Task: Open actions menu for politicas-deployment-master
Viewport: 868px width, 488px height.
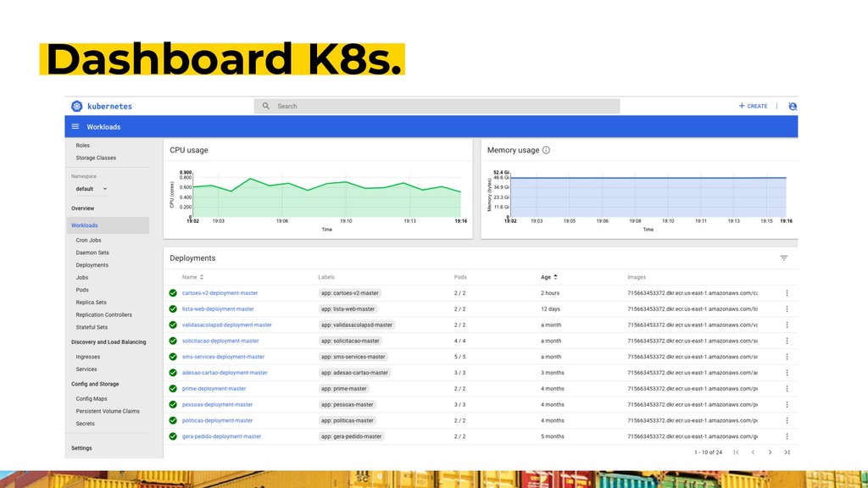Action: click(x=787, y=420)
